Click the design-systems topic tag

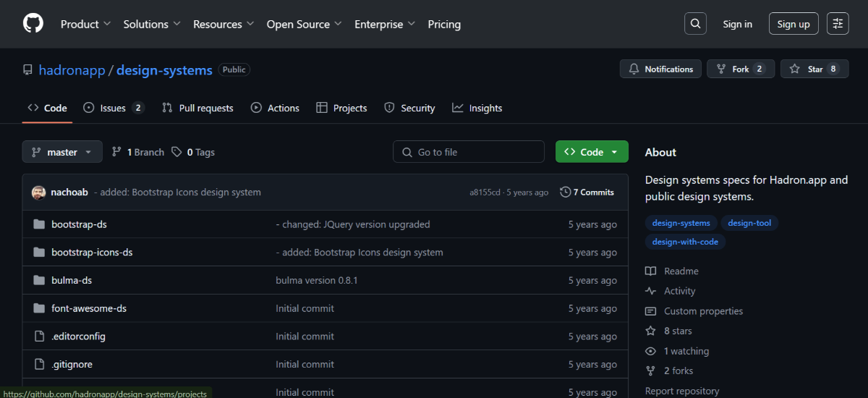[x=681, y=223]
